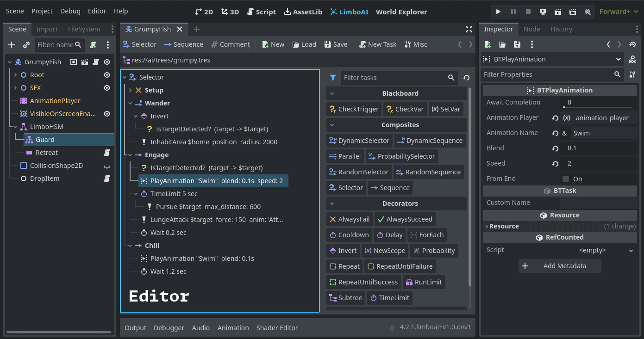
Task: Click the instantiate child scene link icon
Action: click(26, 45)
